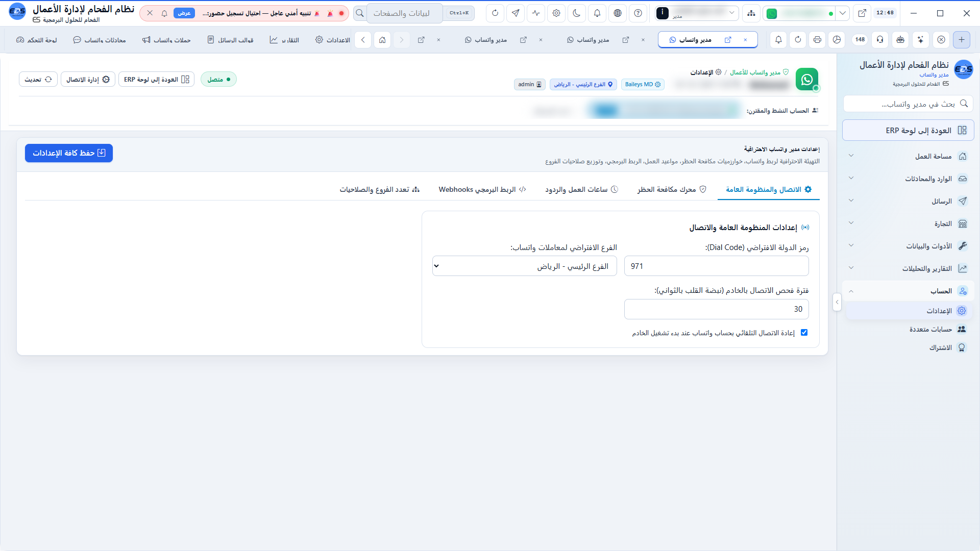
Task: Open the حملات واتساب tab
Action: click(166, 40)
